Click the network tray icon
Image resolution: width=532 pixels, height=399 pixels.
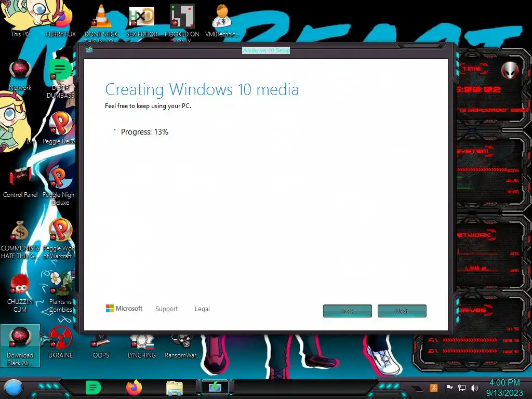coord(462,388)
